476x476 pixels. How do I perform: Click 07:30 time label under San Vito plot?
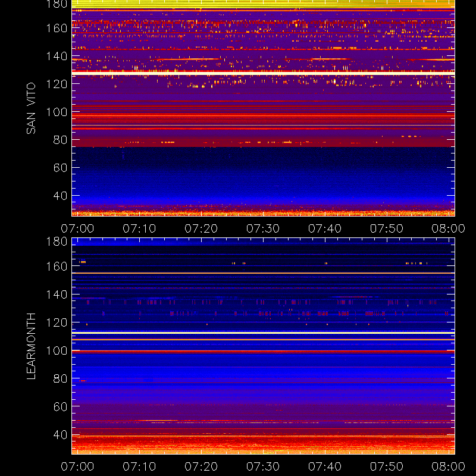[x=263, y=228]
